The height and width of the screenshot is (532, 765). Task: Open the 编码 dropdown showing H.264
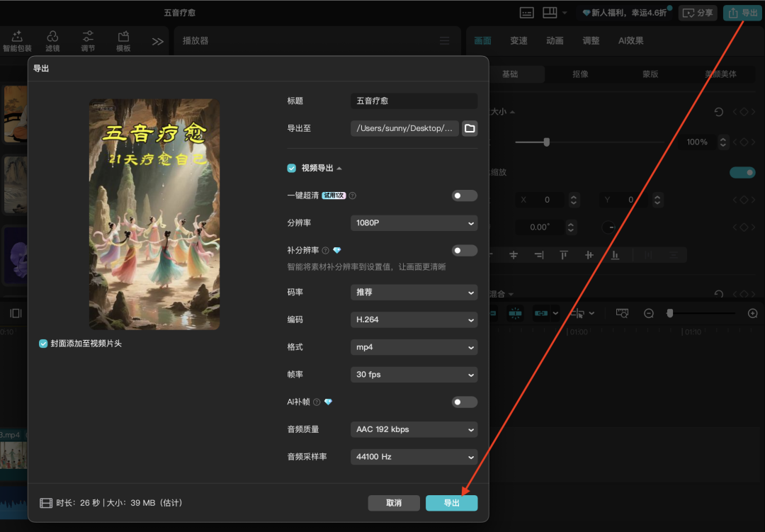414,319
